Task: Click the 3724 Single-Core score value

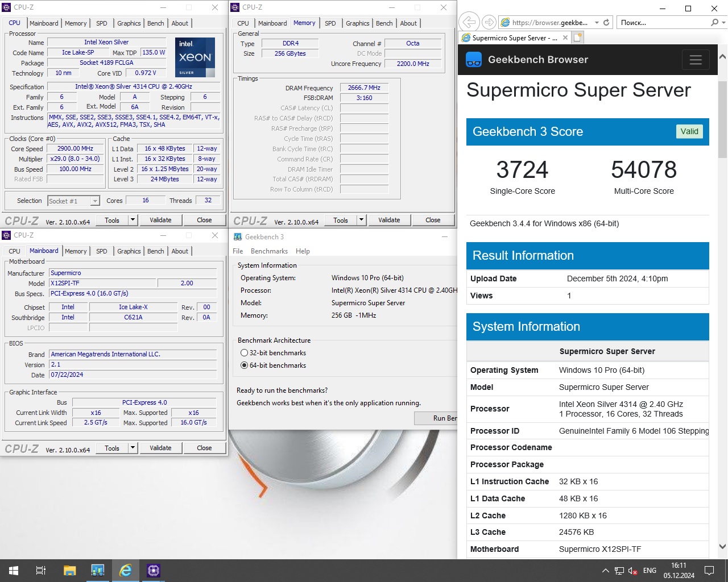Action: click(522, 169)
